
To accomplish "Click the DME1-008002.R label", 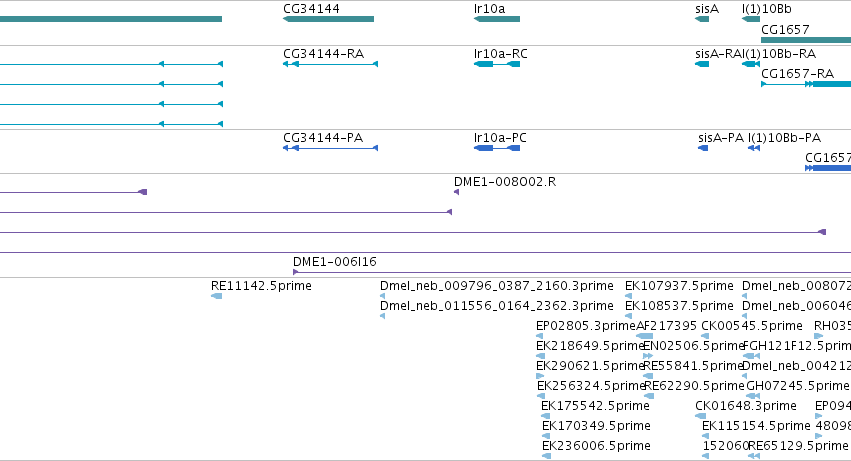I will [x=505, y=181].
